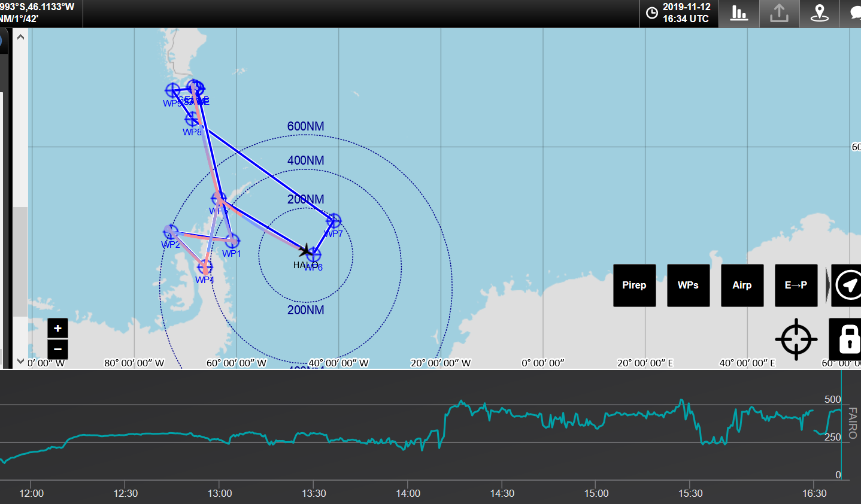Screen dimensions: 861x504
Task: Click the 12:30 tick on the timeline
Action: [x=125, y=493]
